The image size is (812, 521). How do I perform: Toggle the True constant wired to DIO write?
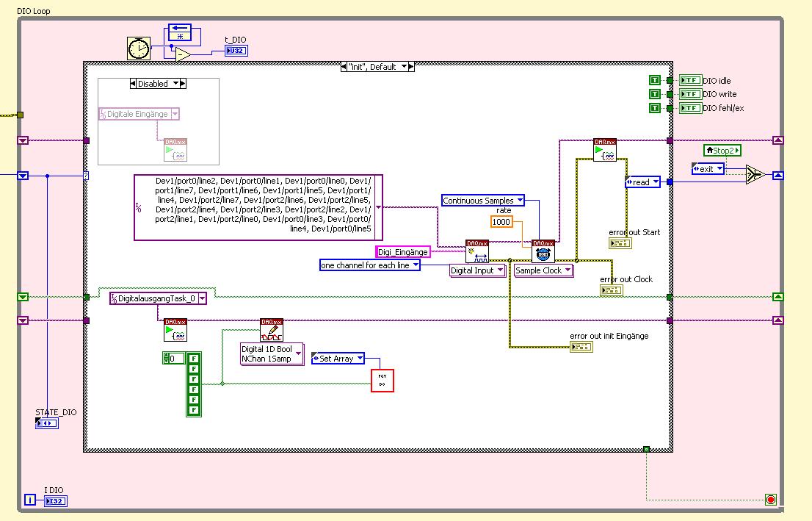click(655, 94)
